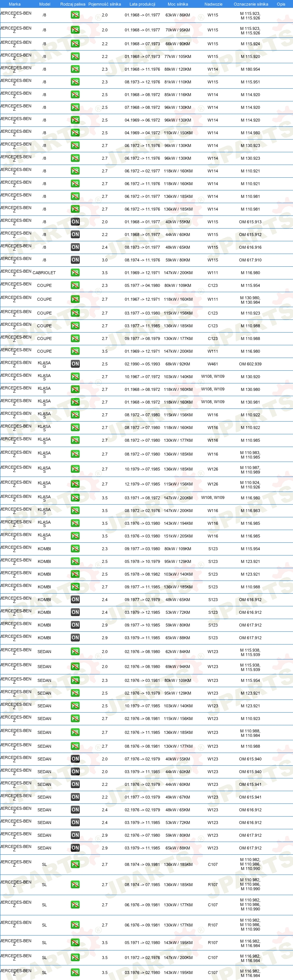This screenshot has width=293, height=980.
Task: Click PB icon in W126 10.1979 -> 07.1985 row
Action: 75,469
